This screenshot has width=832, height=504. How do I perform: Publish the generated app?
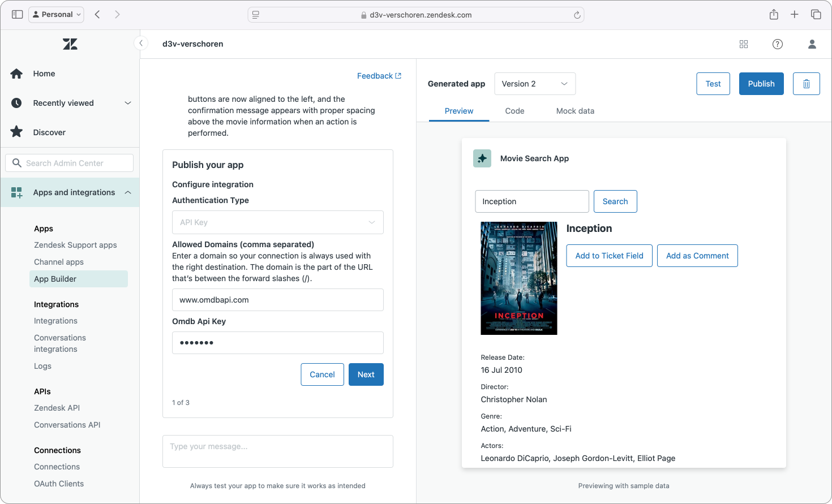(x=761, y=84)
